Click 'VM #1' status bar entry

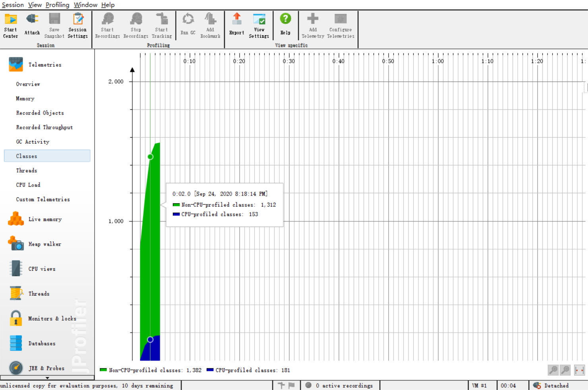click(479, 386)
